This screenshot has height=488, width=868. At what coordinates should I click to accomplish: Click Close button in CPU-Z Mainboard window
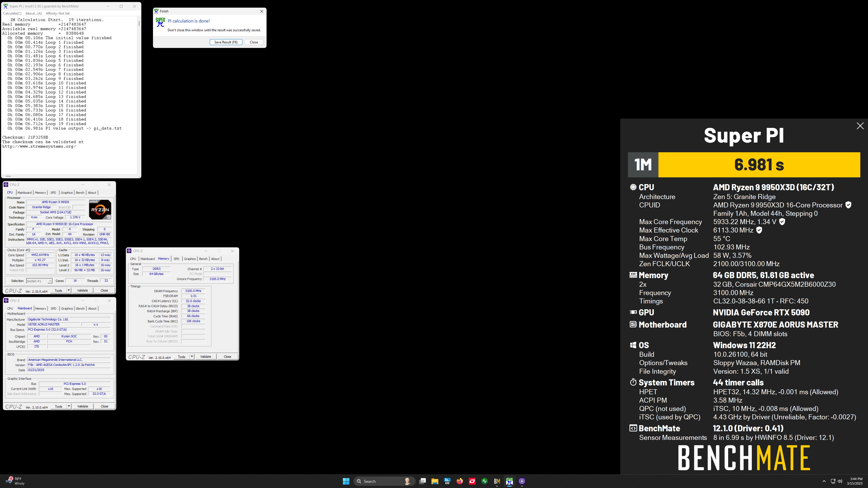click(104, 406)
